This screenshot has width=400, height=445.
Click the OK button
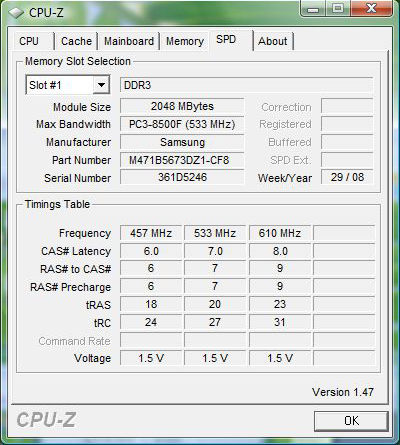pos(351,421)
